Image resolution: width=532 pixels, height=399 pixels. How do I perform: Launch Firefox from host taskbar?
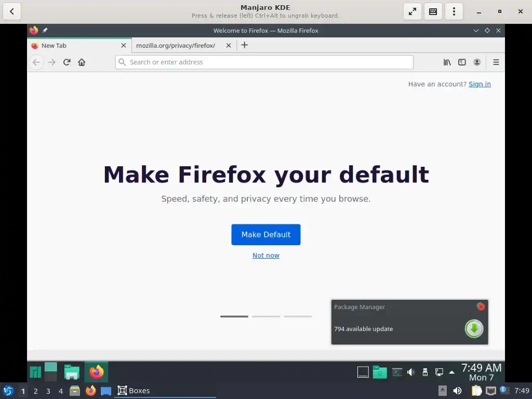[90, 391]
